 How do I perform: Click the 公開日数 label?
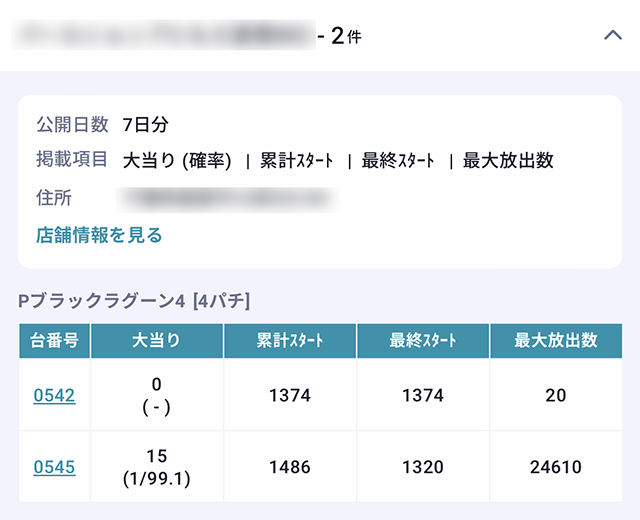click(x=72, y=125)
